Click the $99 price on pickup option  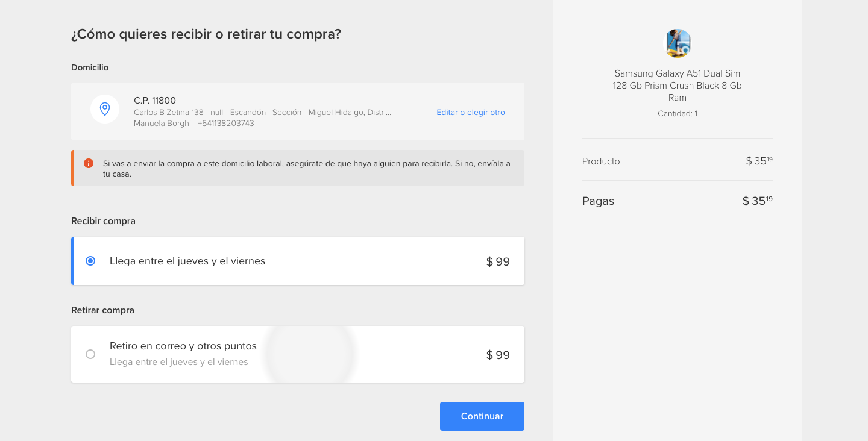498,355
